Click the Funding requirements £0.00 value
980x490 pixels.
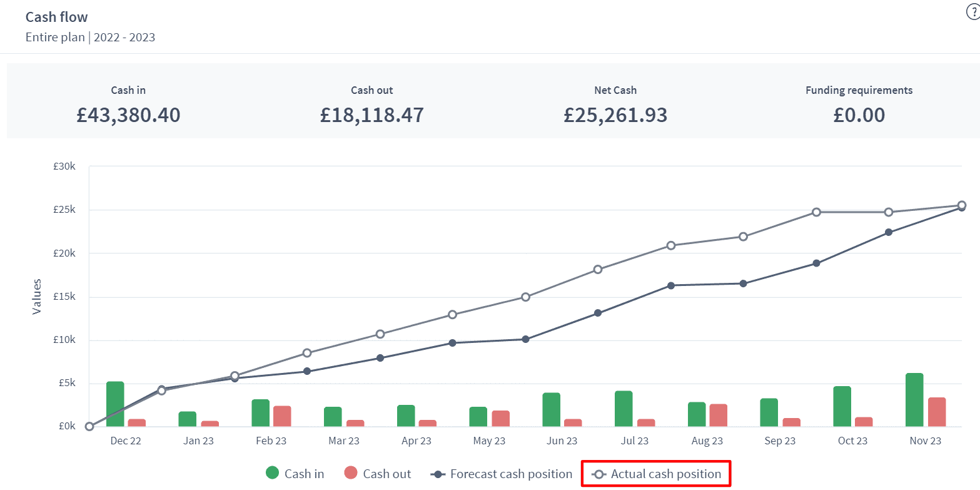(859, 115)
